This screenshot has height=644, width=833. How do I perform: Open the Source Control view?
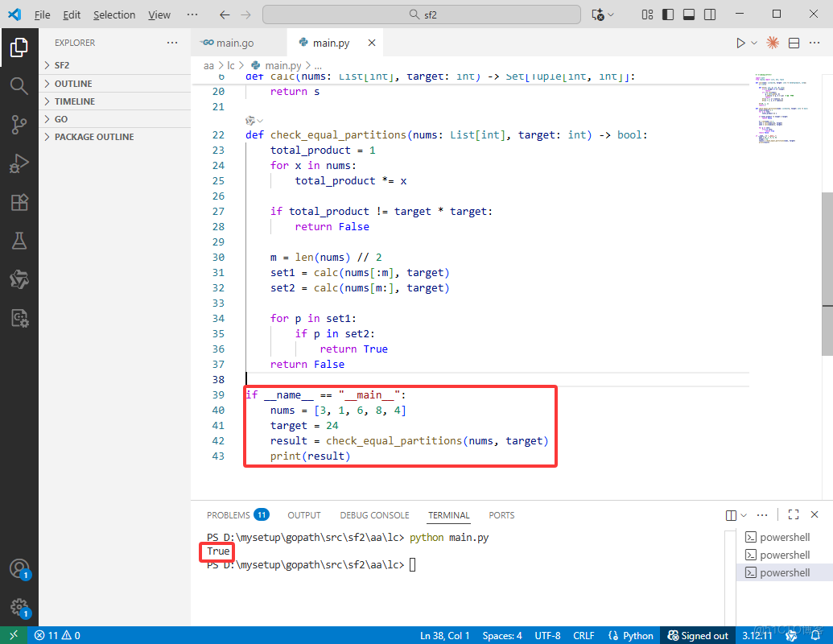[19, 124]
